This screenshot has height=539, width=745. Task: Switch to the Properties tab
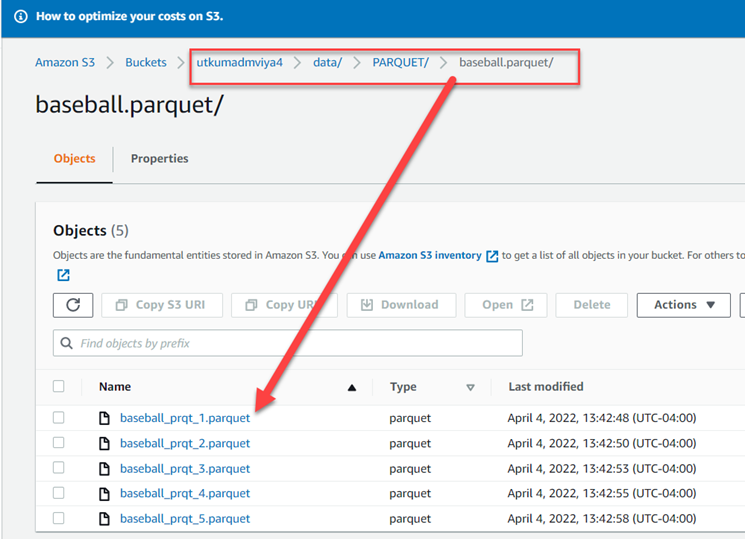pyautogui.click(x=160, y=159)
